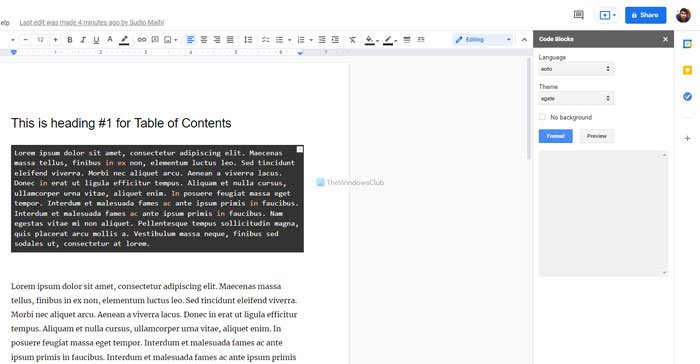This screenshot has height=364, width=700.
Task: Open numbered list options arrow
Action: pyautogui.click(x=311, y=40)
